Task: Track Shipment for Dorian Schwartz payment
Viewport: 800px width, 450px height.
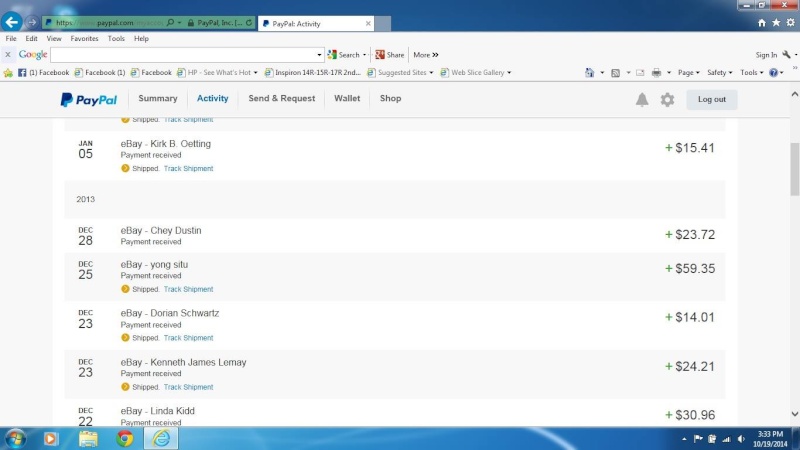Action: [x=188, y=338]
